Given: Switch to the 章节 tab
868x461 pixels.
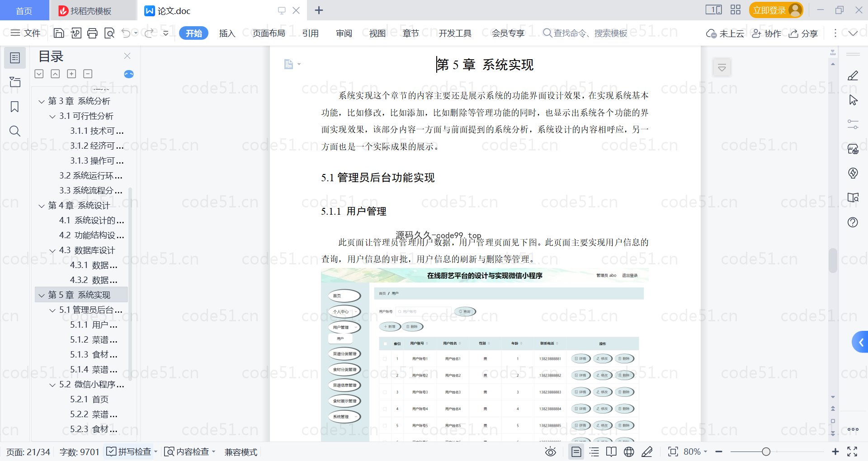Looking at the screenshot, I should point(411,33).
